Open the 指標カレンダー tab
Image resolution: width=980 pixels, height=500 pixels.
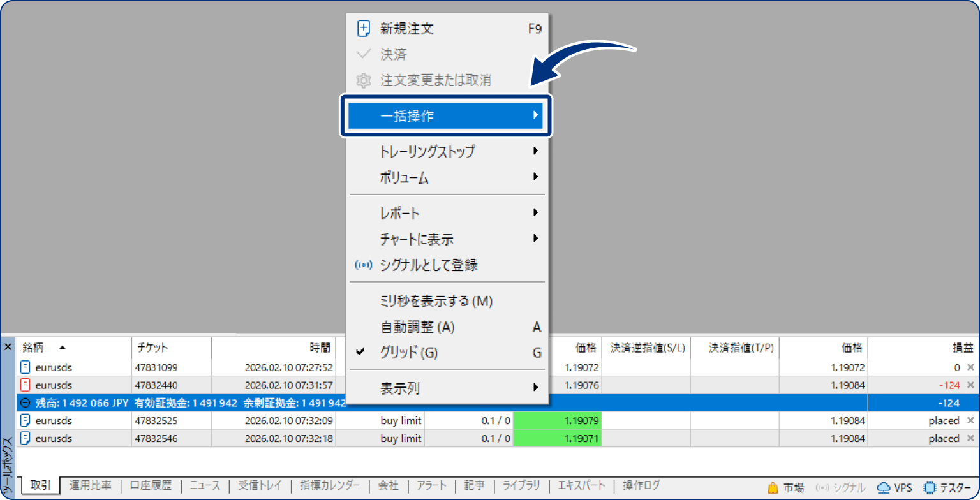330,485
